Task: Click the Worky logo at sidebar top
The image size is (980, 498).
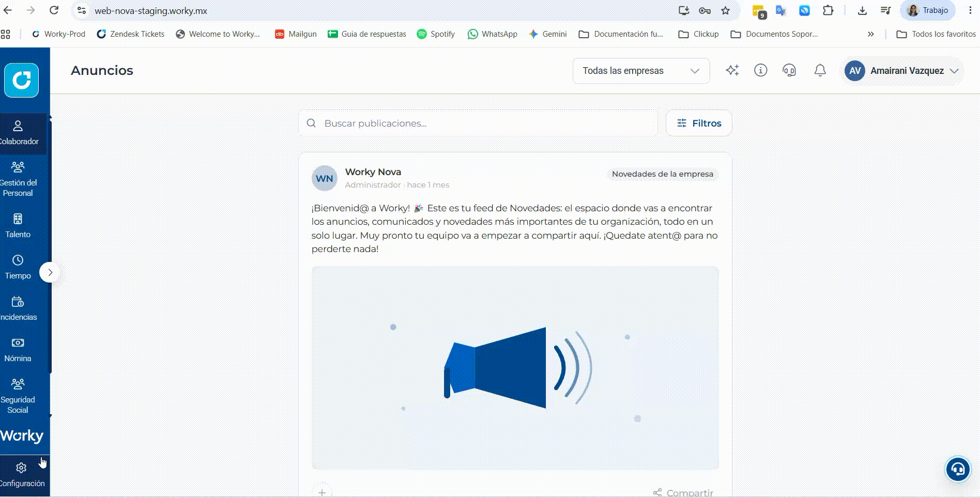Action: coord(22,80)
